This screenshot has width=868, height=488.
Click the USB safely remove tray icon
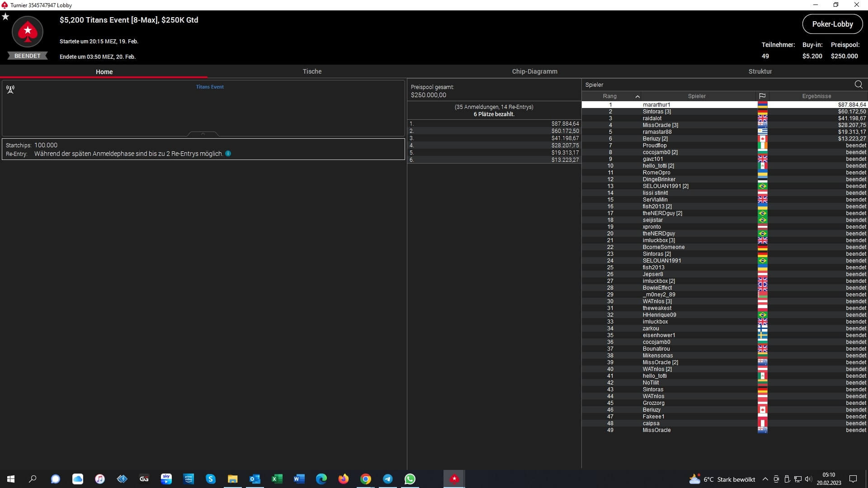(787, 479)
